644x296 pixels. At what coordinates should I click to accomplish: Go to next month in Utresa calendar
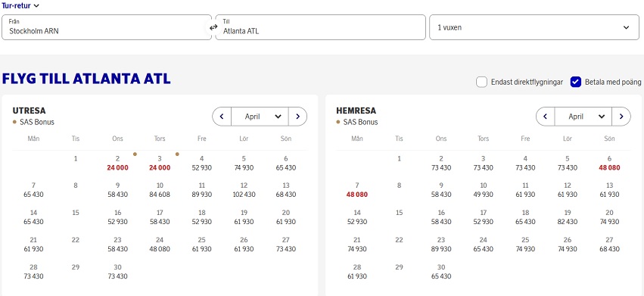click(x=297, y=117)
